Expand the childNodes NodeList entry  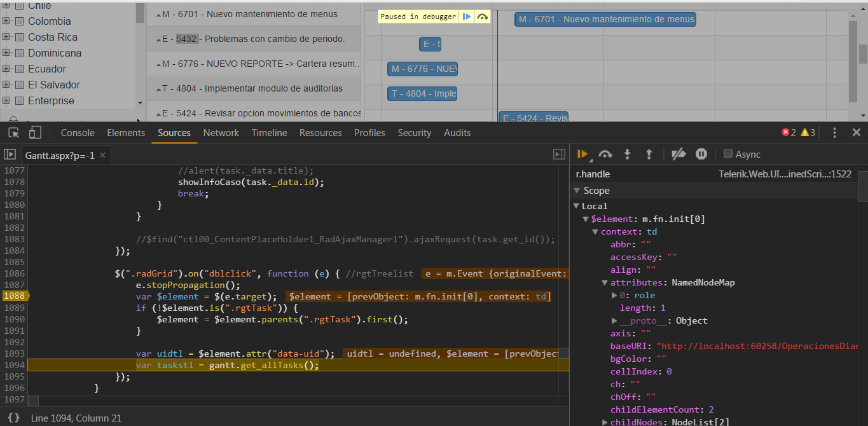coord(605,422)
